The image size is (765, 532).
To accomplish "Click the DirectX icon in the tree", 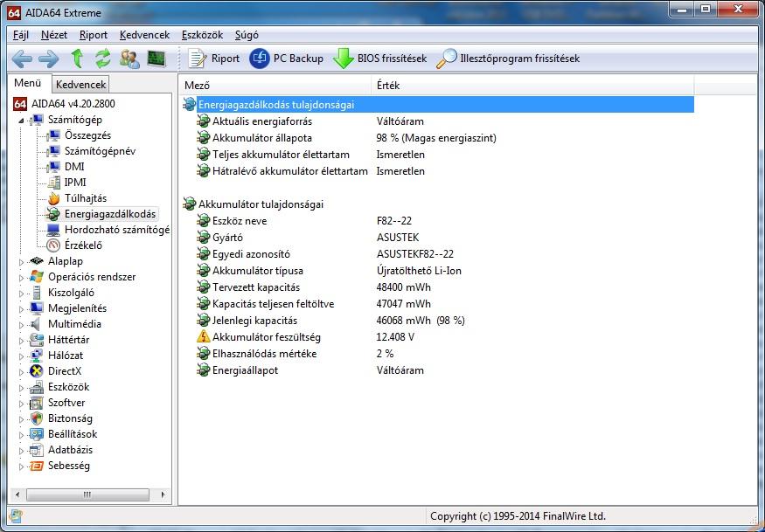I will click(x=37, y=371).
